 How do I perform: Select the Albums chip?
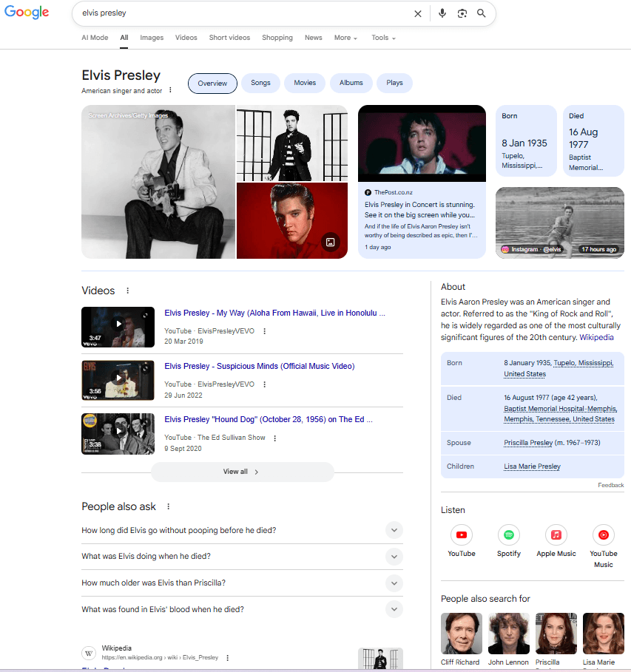pos(351,83)
